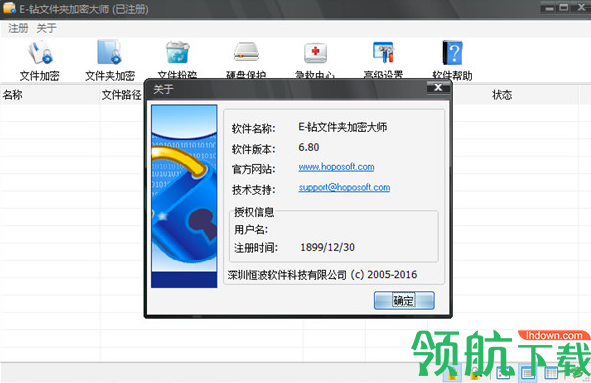Open the 文件粉碎 file shredder tool
This screenshot has height=383, width=591.
click(x=177, y=60)
